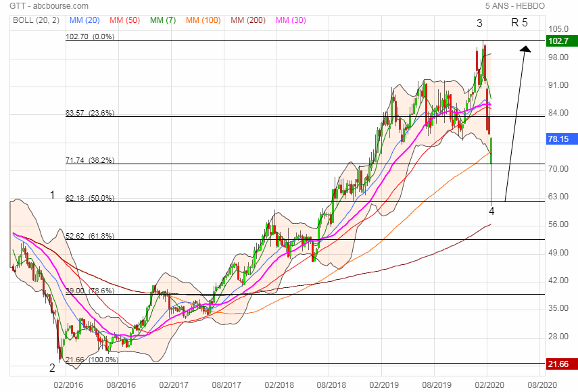Click the 98.00 price axis value
The image size is (578, 392).
(558, 57)
